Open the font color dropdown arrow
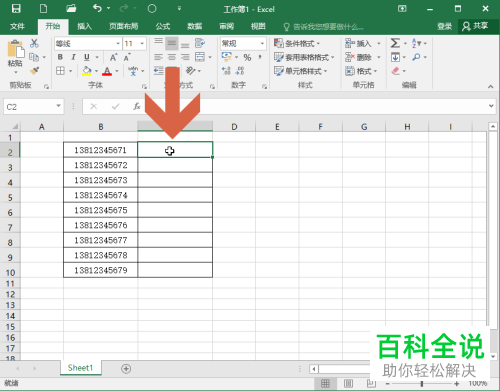This screenshot has width=500, height=391. 117,71
